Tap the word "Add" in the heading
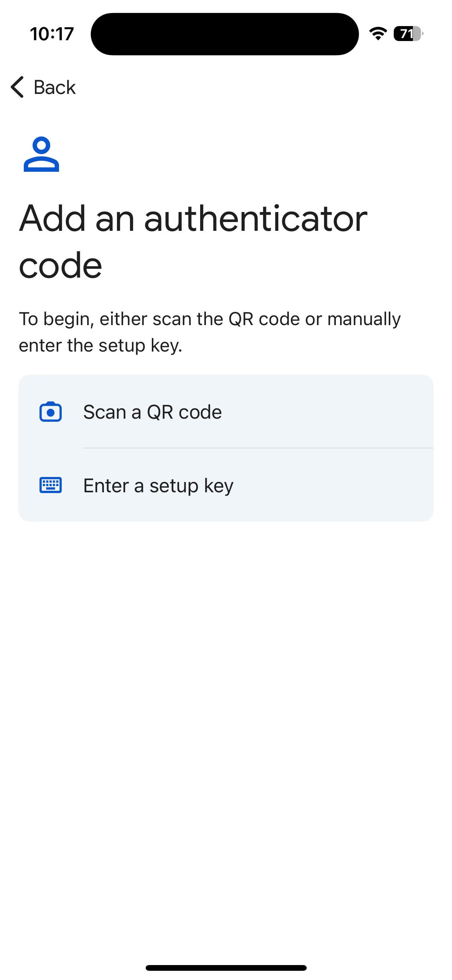This screenshot has width=452, height=980. click(x=52, y=219)
